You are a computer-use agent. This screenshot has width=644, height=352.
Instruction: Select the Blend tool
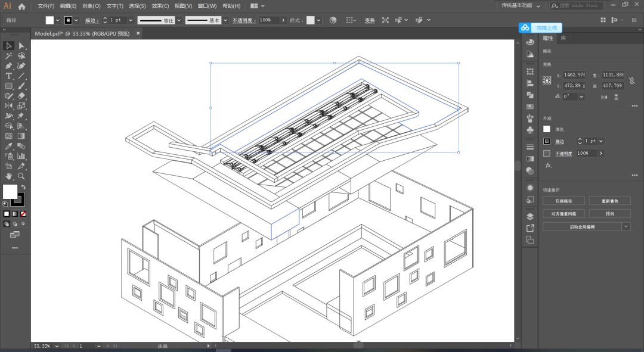click(x=21, y=146)
